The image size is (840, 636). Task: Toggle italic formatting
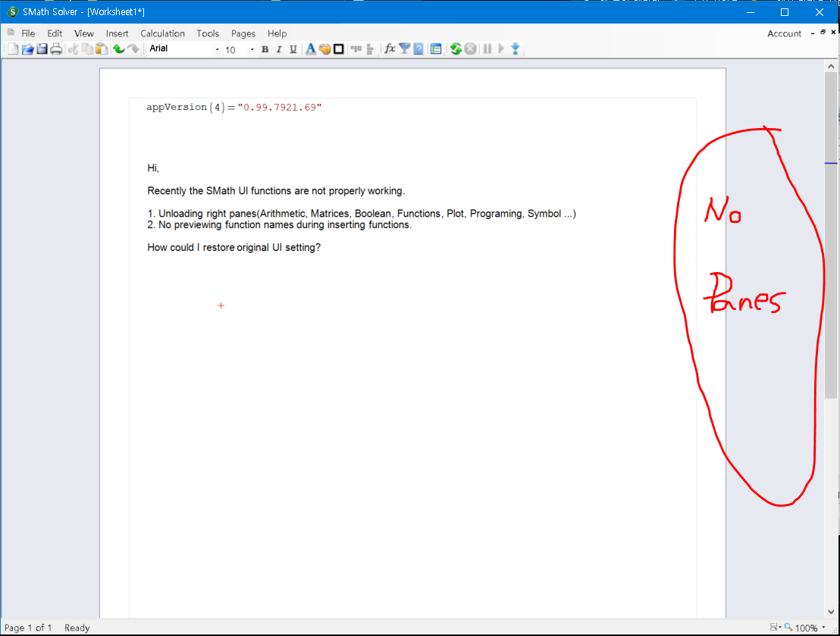pyautogui.click(x=278, y=49)
